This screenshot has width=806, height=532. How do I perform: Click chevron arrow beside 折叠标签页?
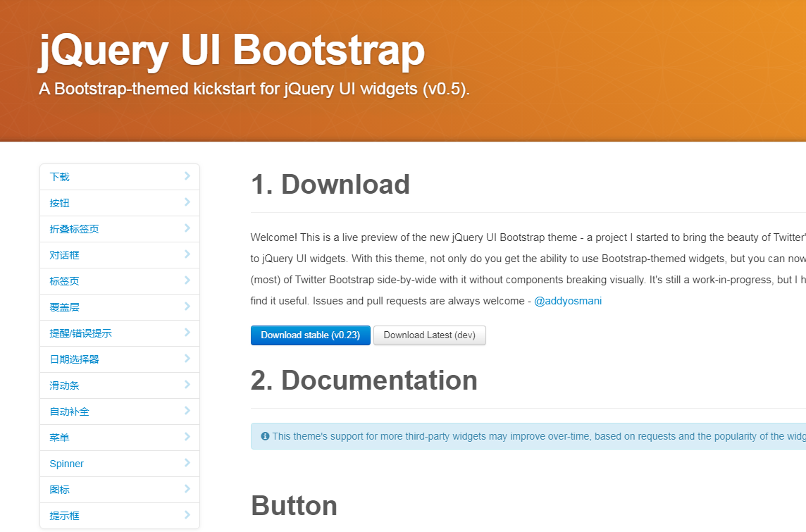(x=187, y=228)
